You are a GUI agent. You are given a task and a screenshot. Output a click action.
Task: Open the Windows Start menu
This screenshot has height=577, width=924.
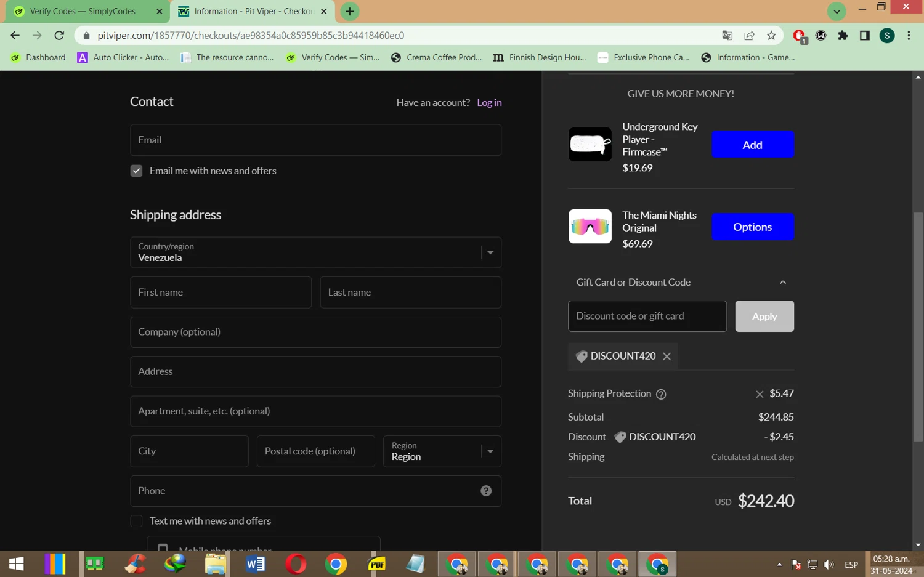[17, 564]
